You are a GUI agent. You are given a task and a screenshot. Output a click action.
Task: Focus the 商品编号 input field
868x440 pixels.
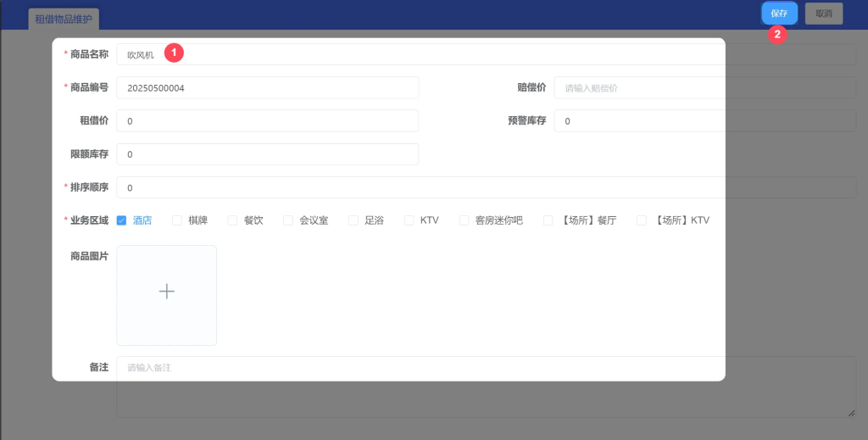click(x=267, y=88)
